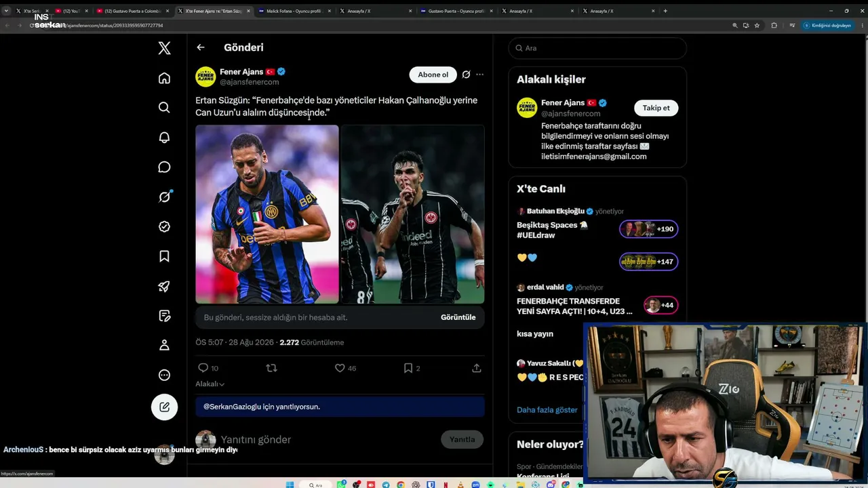868x488 pixels.
Task: Open Profile person icon in sidebar
Action: [x=164, y=345]
